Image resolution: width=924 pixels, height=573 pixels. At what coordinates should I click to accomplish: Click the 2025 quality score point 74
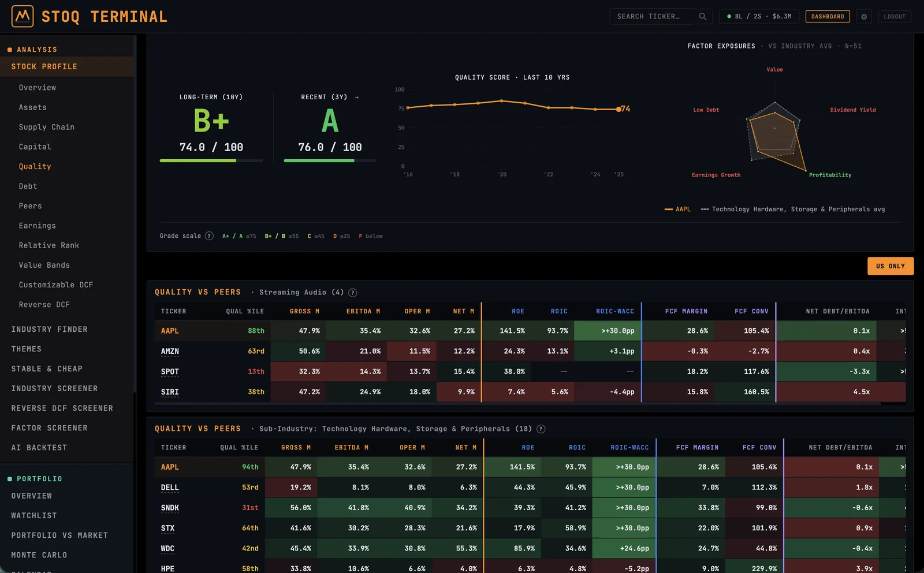tap(619, 109)
